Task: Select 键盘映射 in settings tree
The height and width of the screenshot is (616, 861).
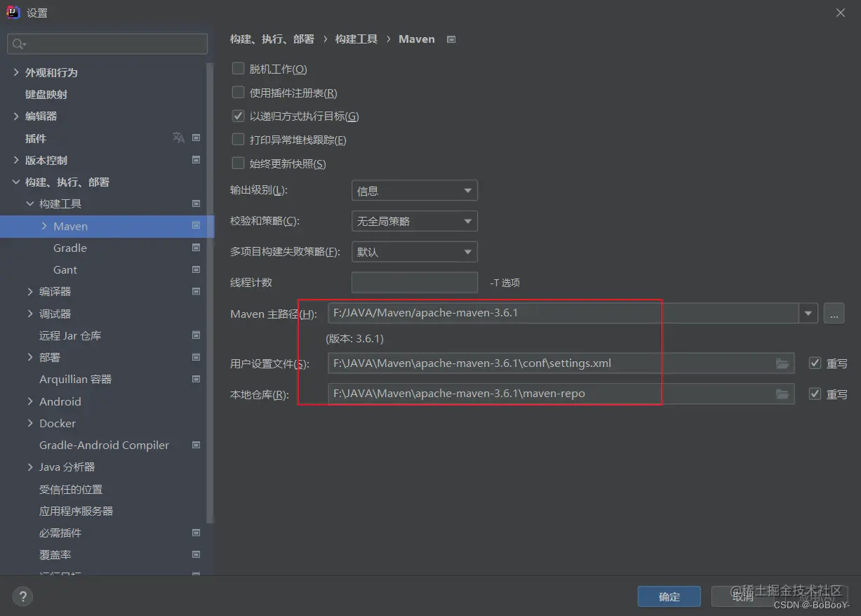Action: point(46,94)
